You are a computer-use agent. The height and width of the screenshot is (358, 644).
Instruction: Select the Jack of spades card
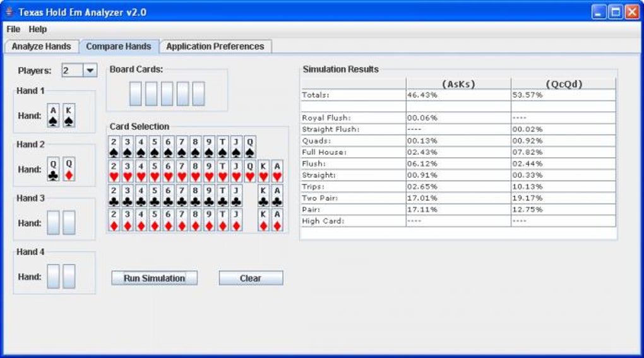coord(236,147)
